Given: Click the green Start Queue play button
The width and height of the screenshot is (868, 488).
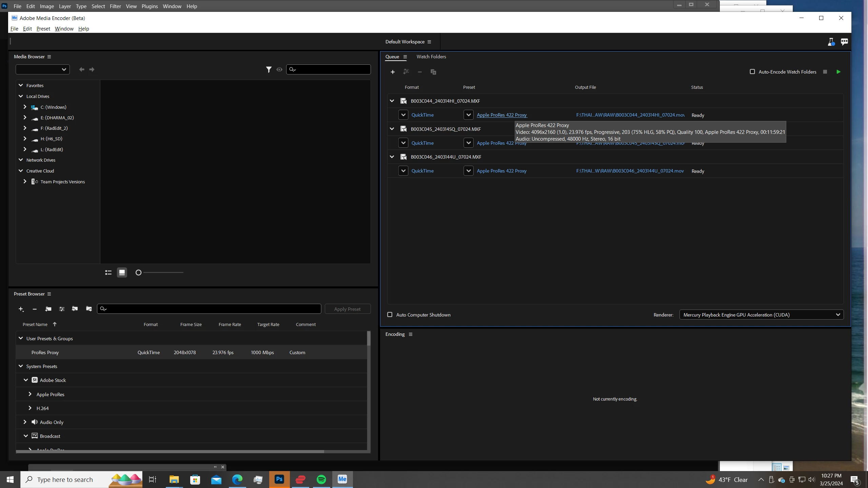Looking at the screenshot, I should [838, 72].
